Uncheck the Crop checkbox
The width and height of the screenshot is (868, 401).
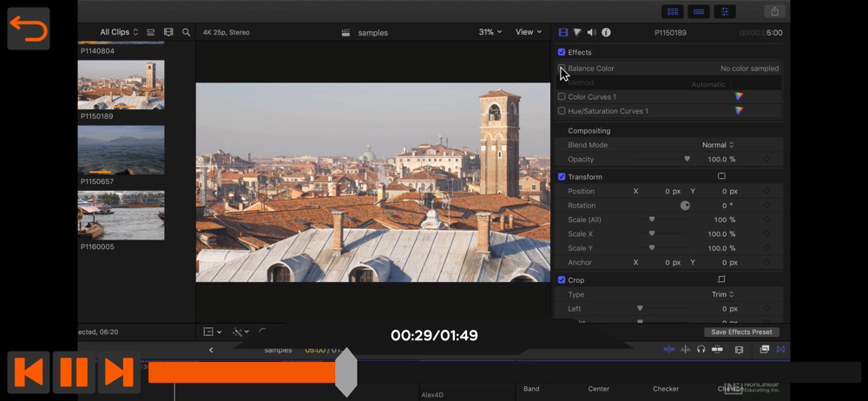562,279
